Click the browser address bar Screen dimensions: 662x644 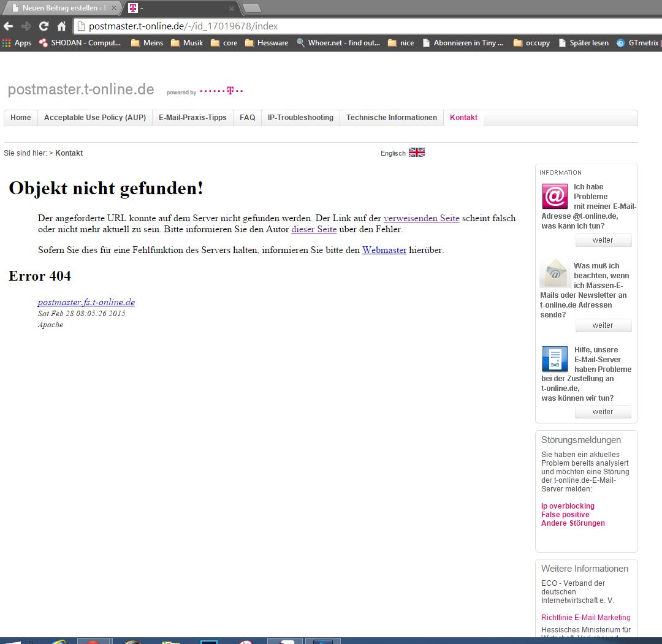368,26
